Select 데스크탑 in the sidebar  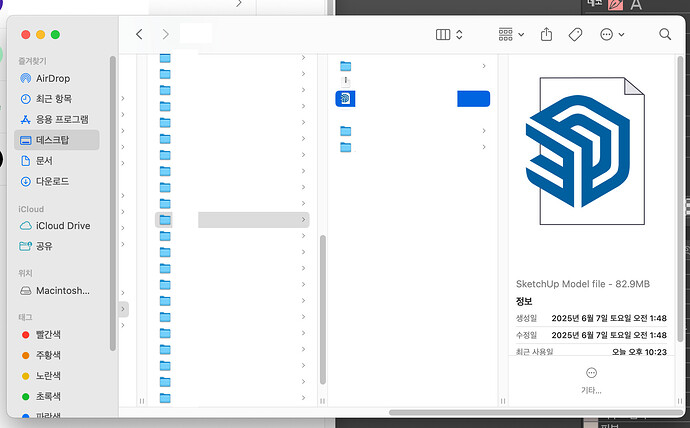point(56,140)
